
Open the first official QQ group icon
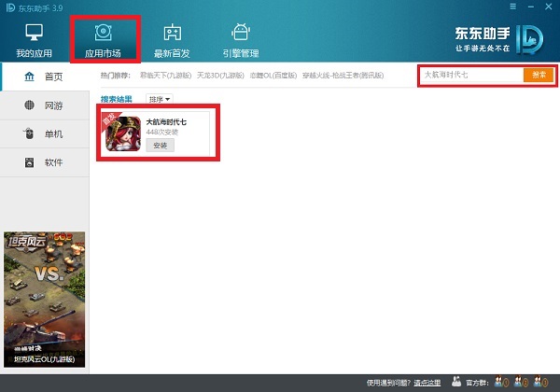tap(501, 382)
